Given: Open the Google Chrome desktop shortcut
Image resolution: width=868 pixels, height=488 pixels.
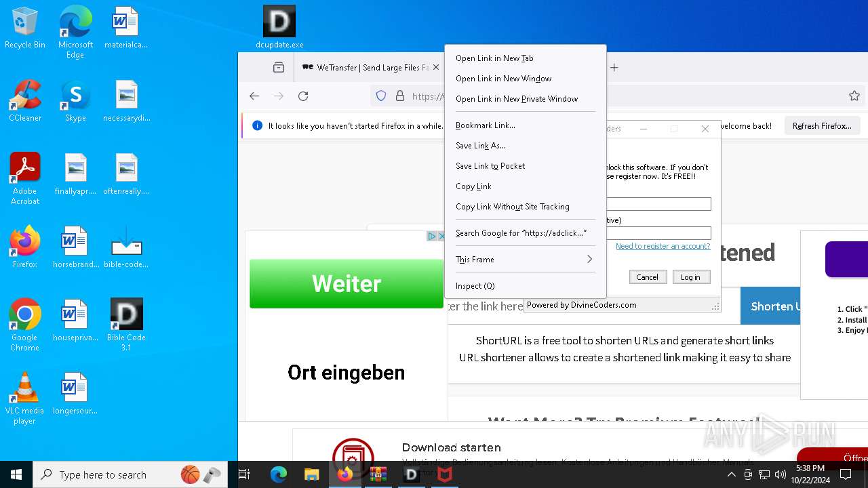Looking at the screenshot, I should pyautogui.click(x=25, y=325).
